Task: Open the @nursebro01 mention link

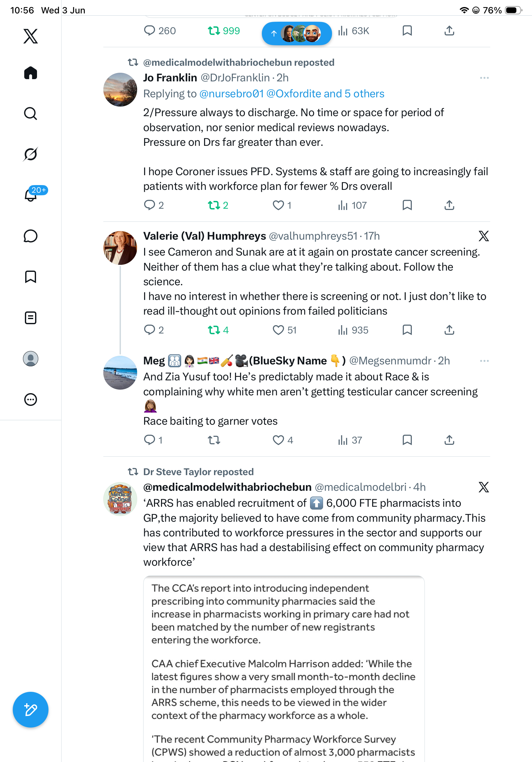Action: click(232, 93)
